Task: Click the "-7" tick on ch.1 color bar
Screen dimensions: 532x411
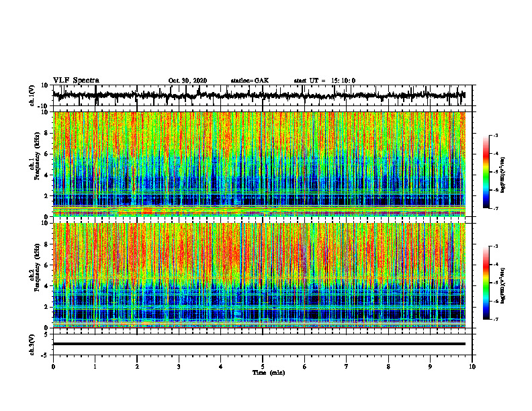Action: [495, 208]
